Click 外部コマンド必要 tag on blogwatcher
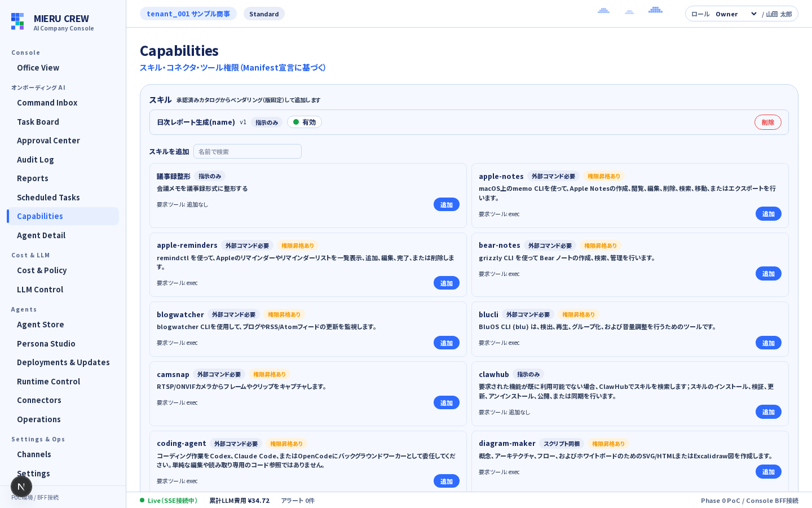The width and height of the screenshot is (812, 508). pyautogui.click(x=234, y=314)
